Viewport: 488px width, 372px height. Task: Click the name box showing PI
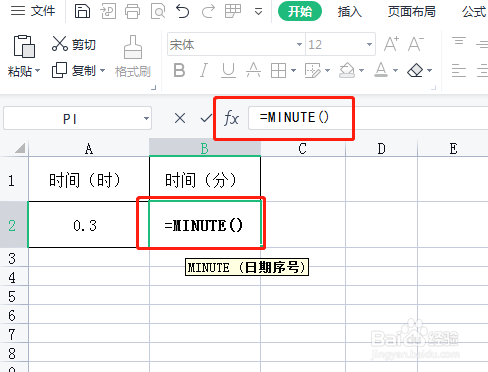[x=70, y=118]
